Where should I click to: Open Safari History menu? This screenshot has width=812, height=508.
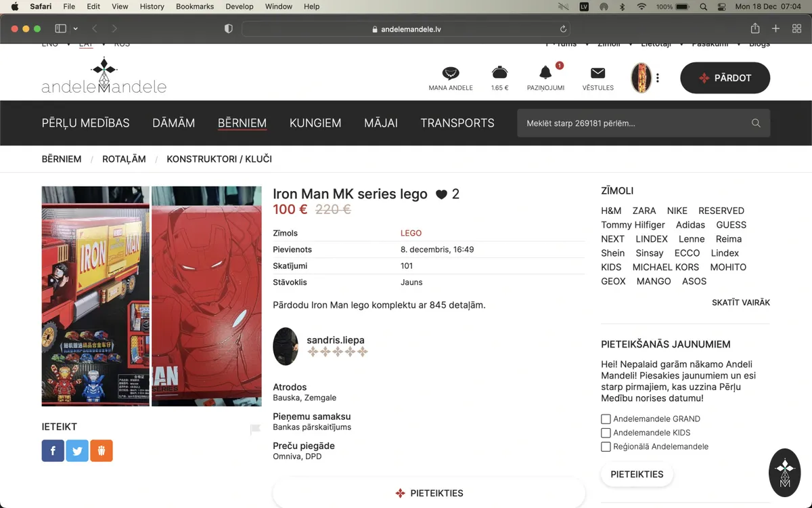(x=152, y=6)
